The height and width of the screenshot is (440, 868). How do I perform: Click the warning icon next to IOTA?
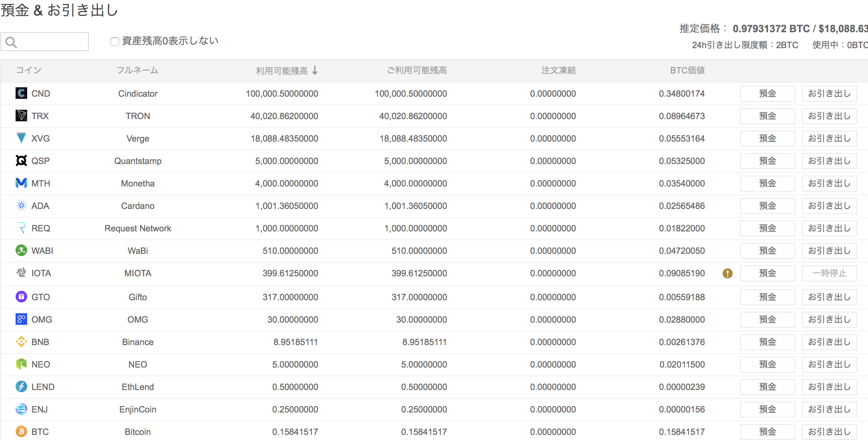(x=728, y=274)
